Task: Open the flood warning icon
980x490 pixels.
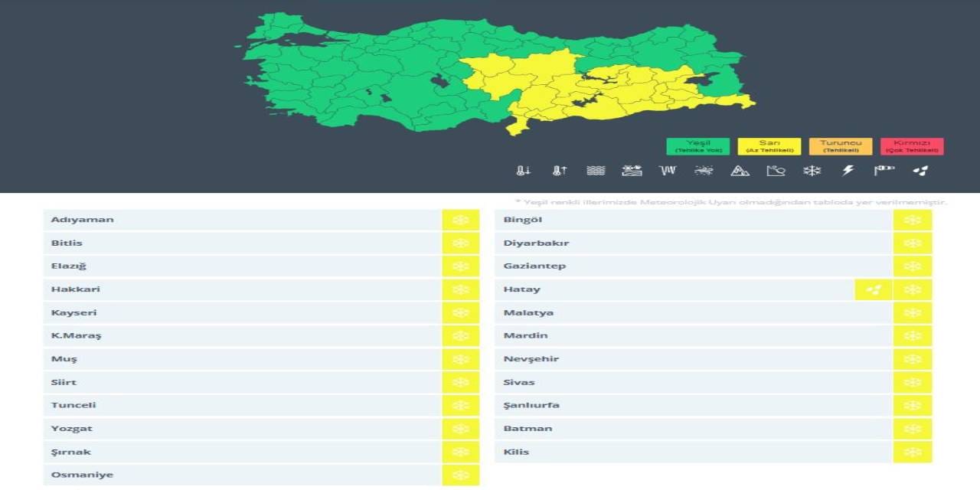Action: tap(631, 170)
